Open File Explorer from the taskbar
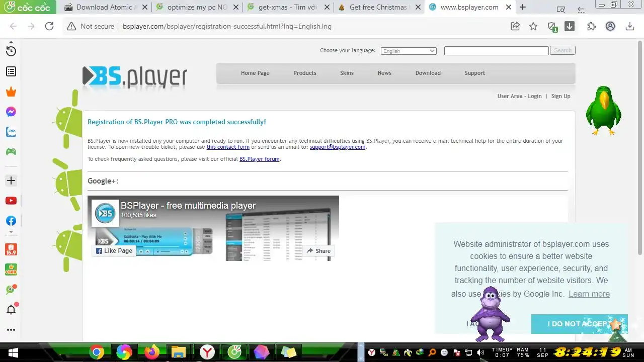Screen dimensions: 644x362 (179, 352)
